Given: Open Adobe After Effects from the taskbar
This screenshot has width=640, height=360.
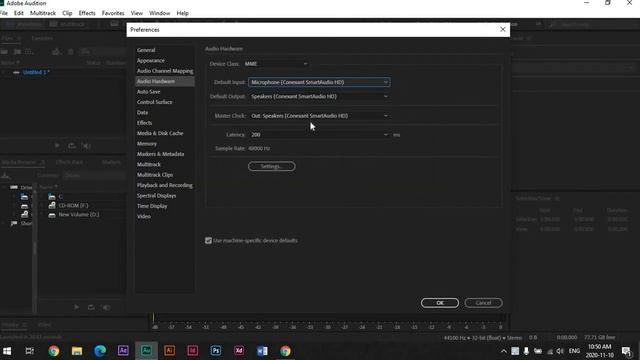Looking at the screenshot, I should coord(123,351).
